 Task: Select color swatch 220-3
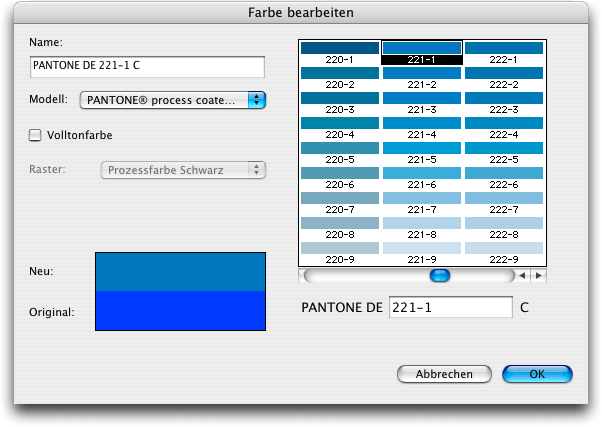[x=340, y=98]
